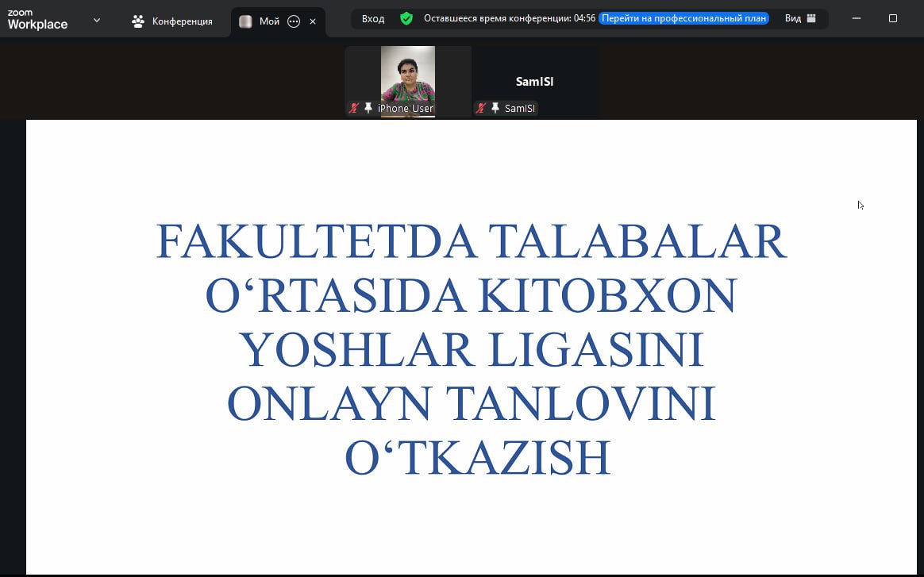Click the participants icon on the Конференция tab
Image resolution: width=924 pixels, height=577 pixels.
pos(137,21)
